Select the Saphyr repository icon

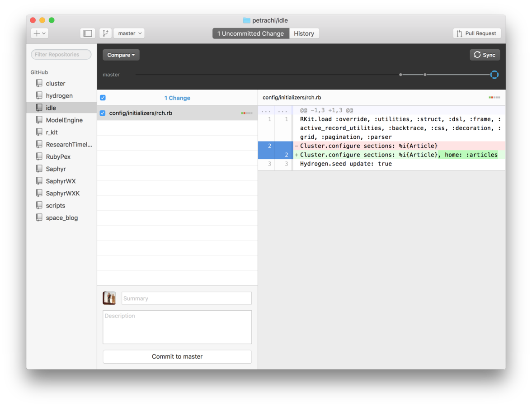coord(39,169)
